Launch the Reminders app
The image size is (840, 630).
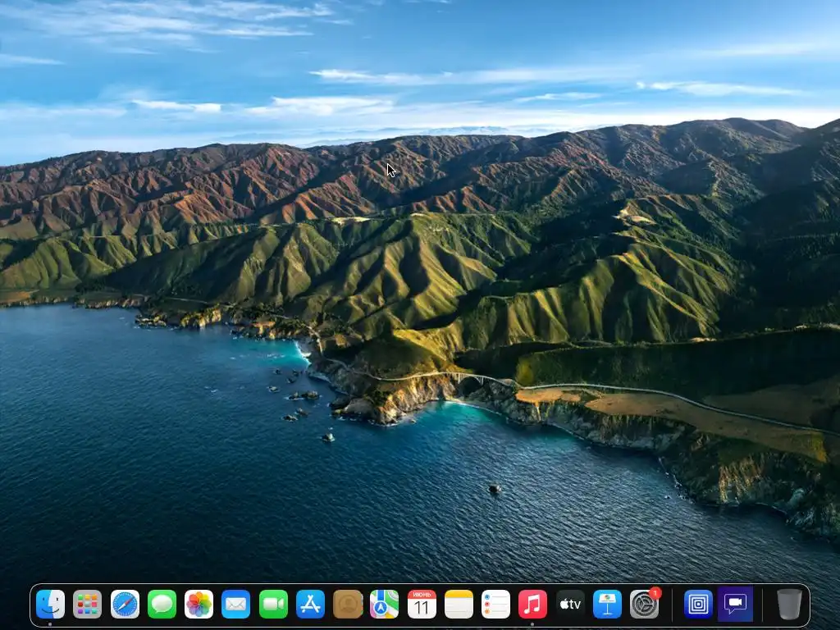[x=495, y=605]
